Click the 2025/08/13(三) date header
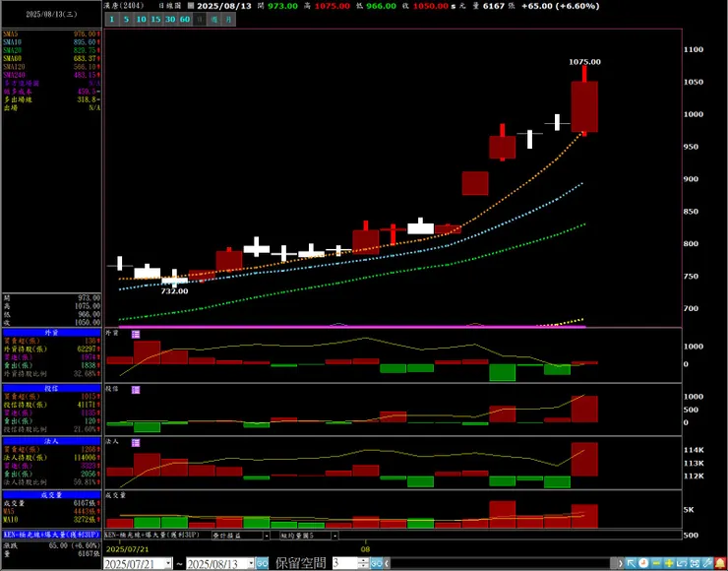Image resolution: width=728 pixels, height=571 pixels. (51, 15)
